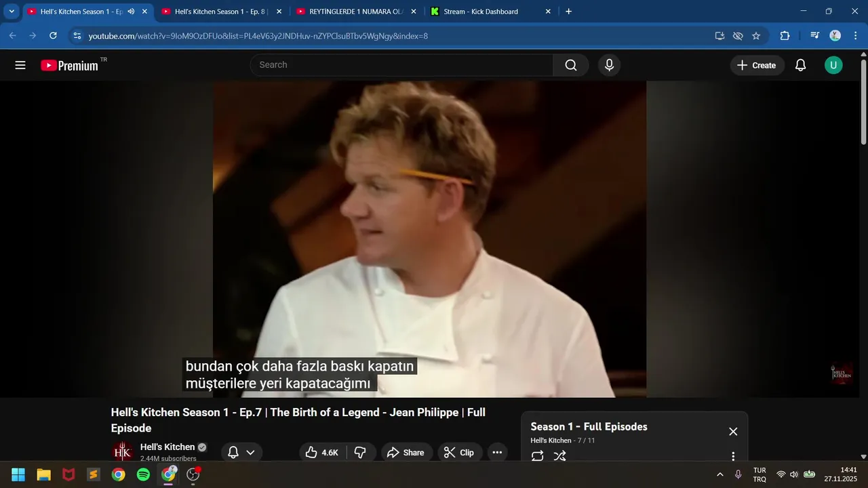The width and height of the screenshot is (868, 488).
Task: Mute the playing tab via speaker icon
Action: (x=131, y=12)
